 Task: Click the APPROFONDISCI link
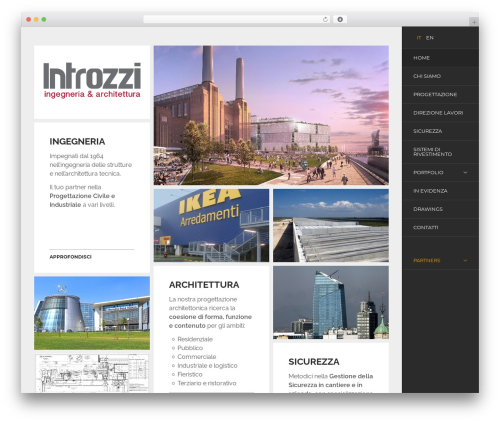click(70, 257)
